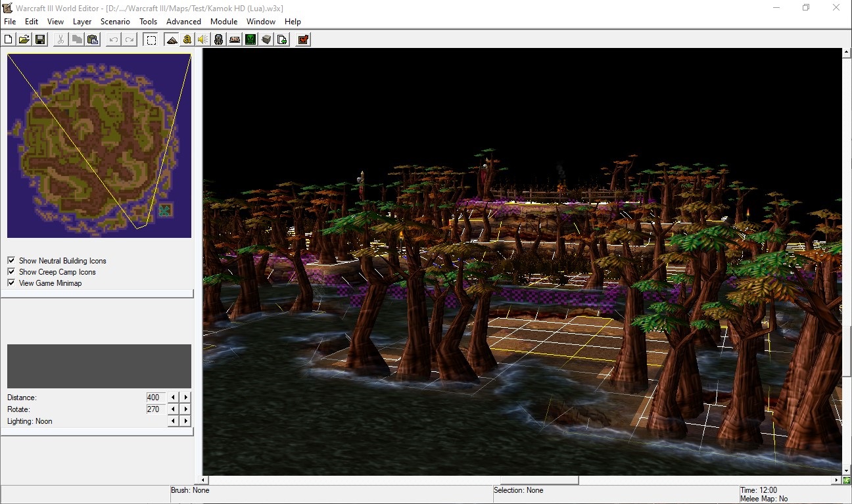
Task: Save the map with the floppy disk icon
Action: tap(40, 39)
